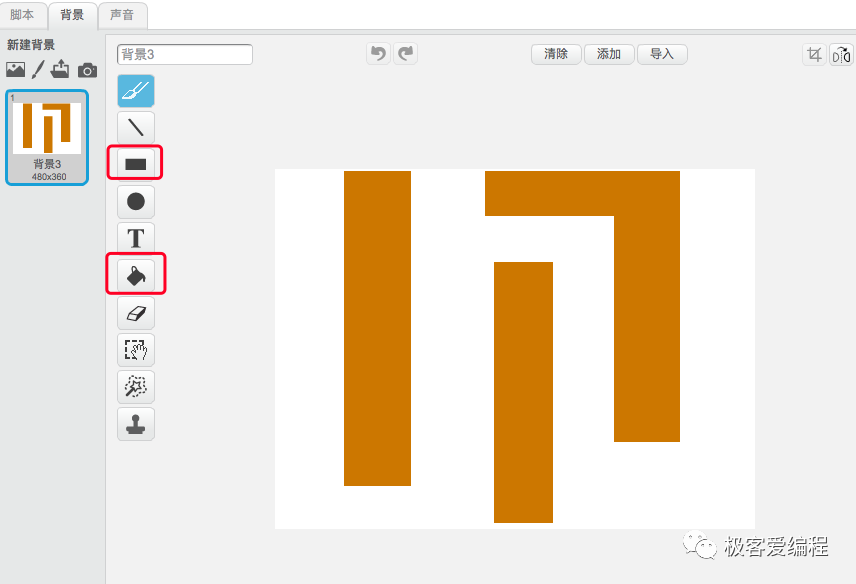
Task: Select the Stamp duplicate tool
Action: click(136, 424)
